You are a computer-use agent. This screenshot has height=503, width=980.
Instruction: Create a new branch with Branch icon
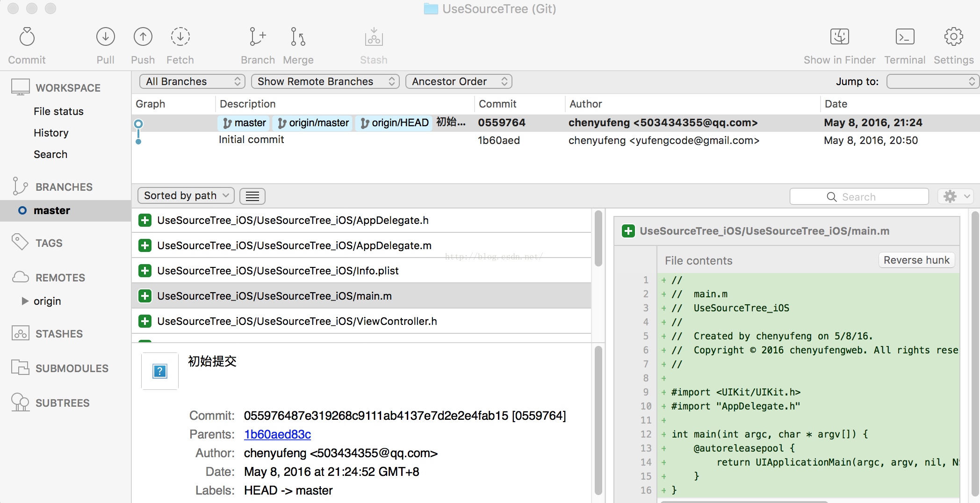point(258,37)
